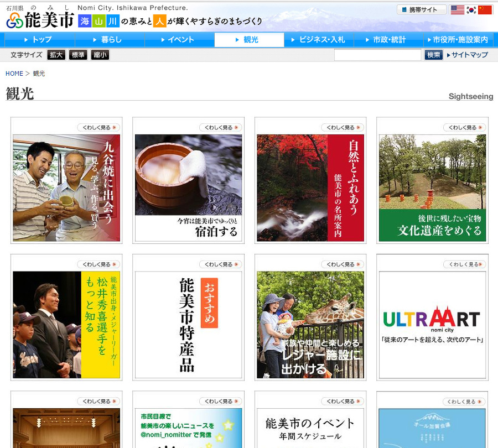Open the 市政・統計 menu tab
This screenshot has height=448, width=498.
point(388,40)
